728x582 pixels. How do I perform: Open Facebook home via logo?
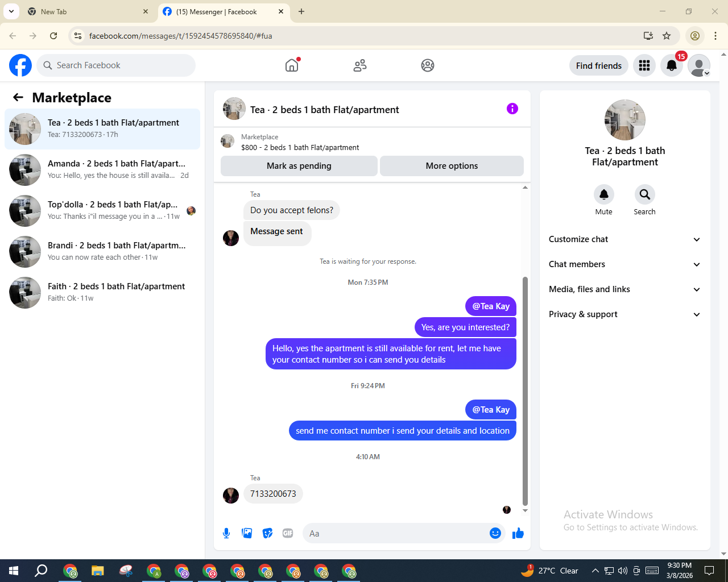pos(20,65)
